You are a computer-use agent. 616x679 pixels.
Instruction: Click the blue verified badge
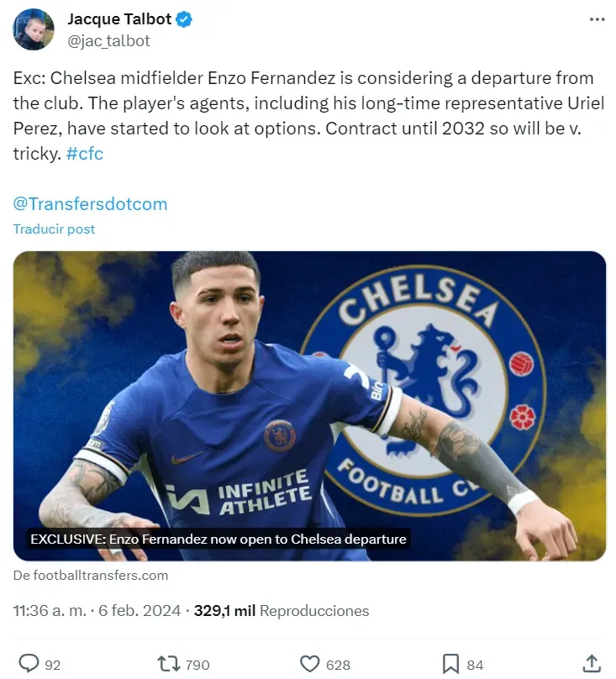click(184, 19)
